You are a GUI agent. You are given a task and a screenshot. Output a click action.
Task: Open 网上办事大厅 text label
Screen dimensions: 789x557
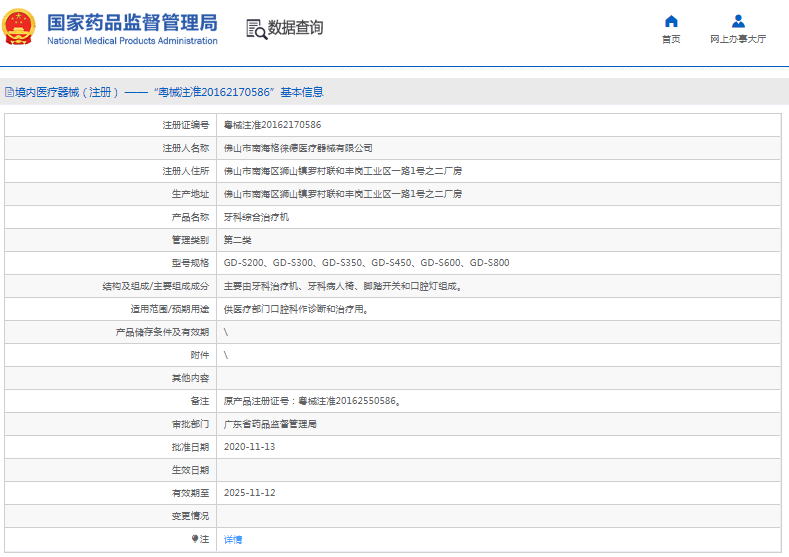click(738, 40)
